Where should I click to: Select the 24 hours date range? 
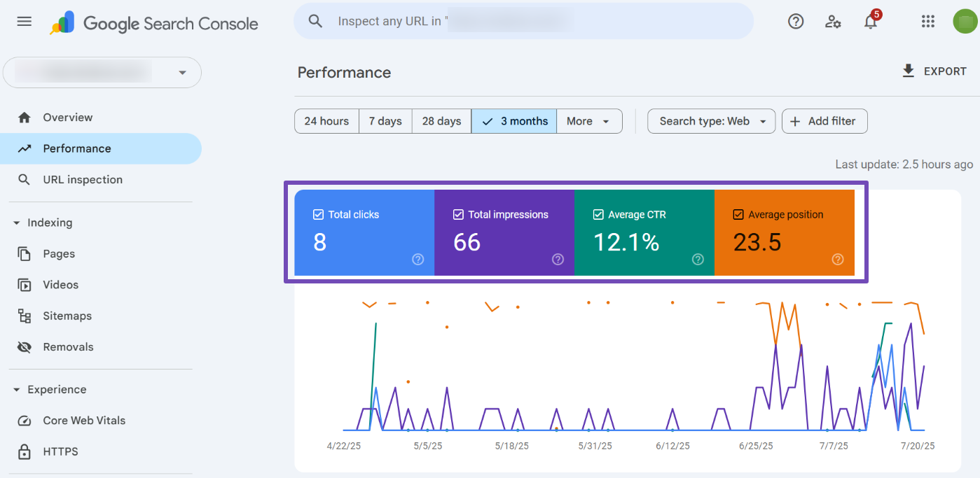pyautogui.click(x=326, y=121)
